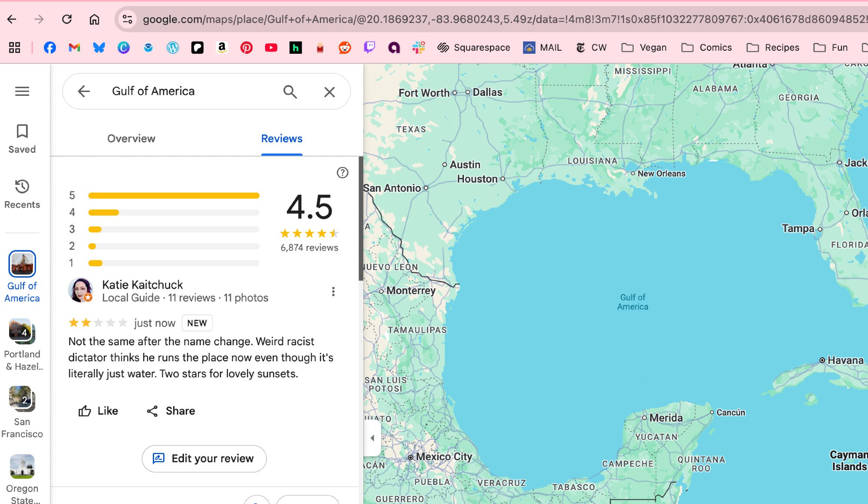The width and height of the screenshot is (868, 504).
Task: Open the Pinterest bookmark
Action: (x=247, y=48)
